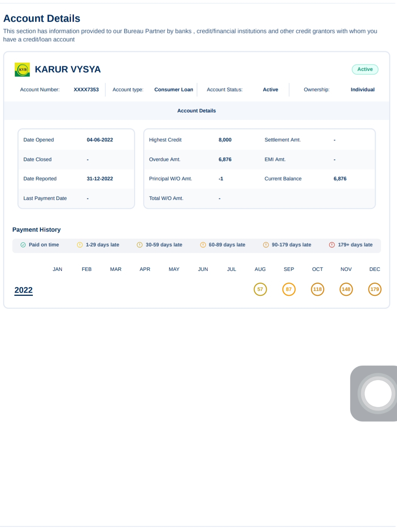The width and height of the screenshot is (397, 532).
Task: Click the account number XXXX7353
Action: pyautogui.click(x=86, y=90)
